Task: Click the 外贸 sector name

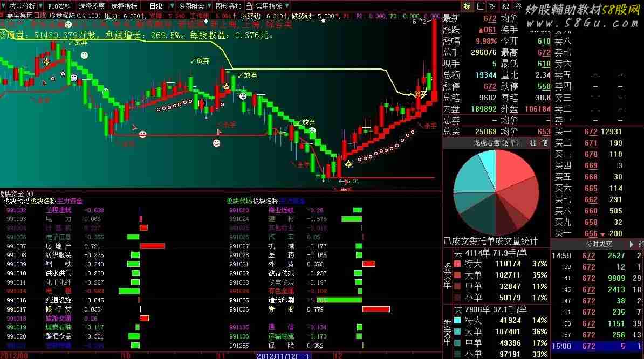Action: [281, 264]
